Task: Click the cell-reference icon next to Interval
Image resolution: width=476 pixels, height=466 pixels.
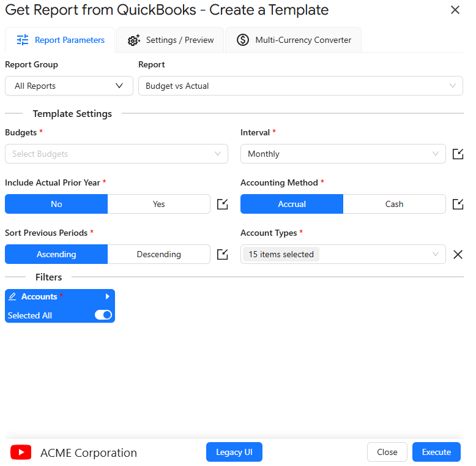Action: [x=458, y=154]
